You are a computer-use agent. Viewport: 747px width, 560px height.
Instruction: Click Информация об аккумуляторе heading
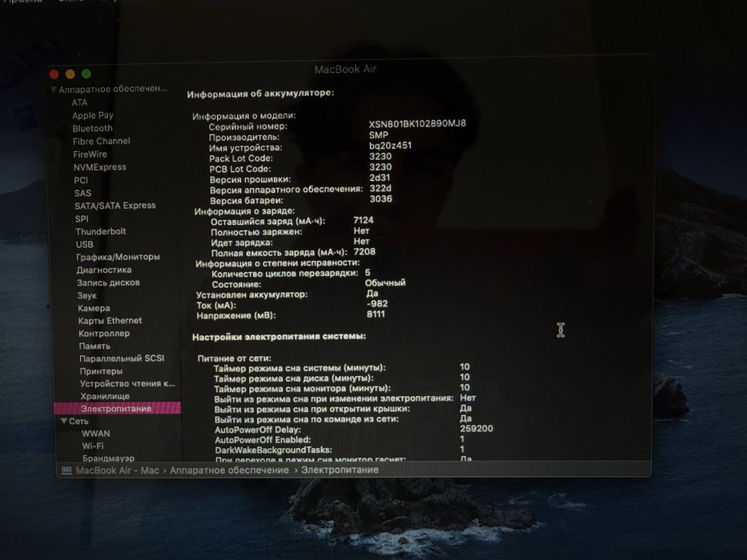coord(260,94)
